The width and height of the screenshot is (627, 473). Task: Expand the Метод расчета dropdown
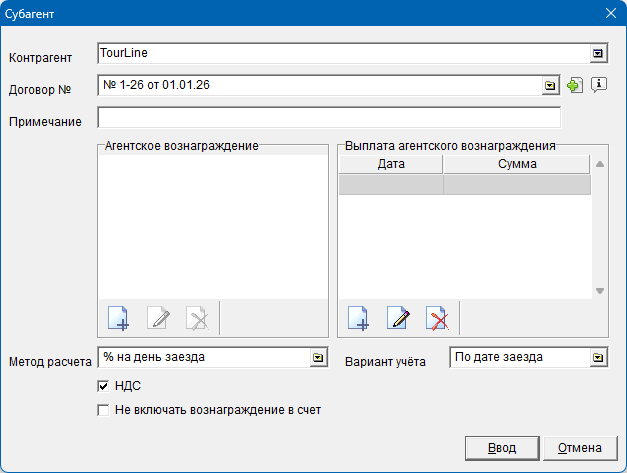(317, 356)
